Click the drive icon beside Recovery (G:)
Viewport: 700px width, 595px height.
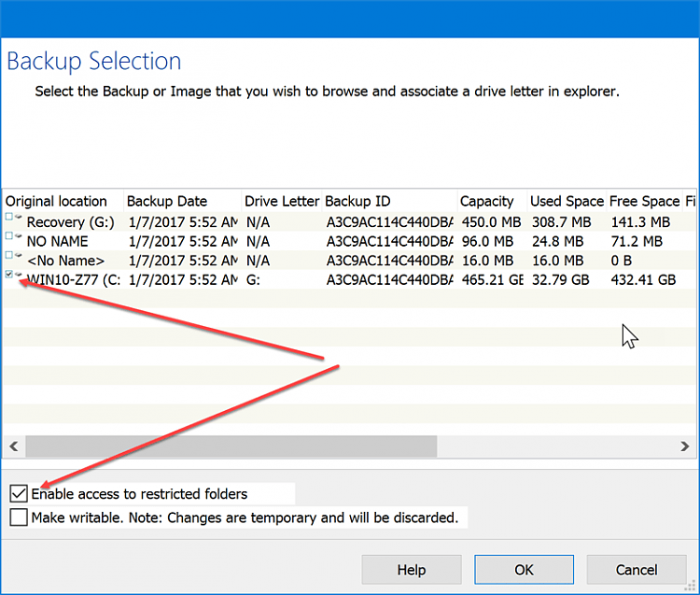pos(19,217)
